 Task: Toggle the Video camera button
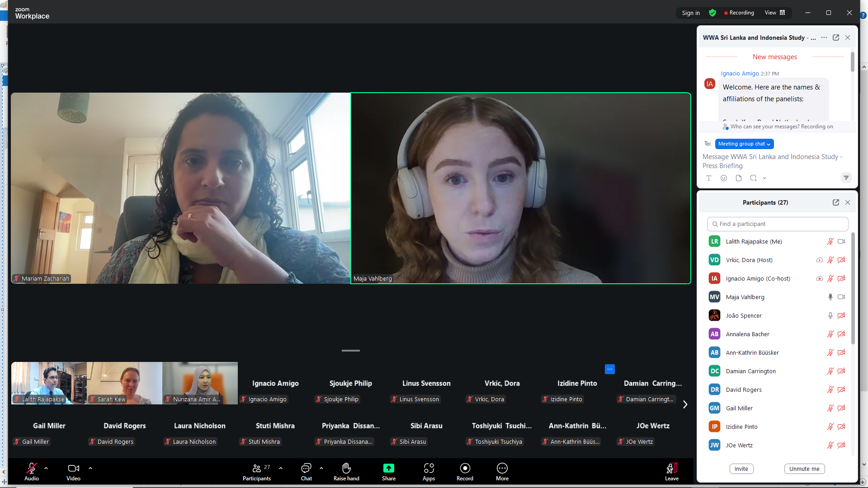pyautogui.click(x=73, y=468)
